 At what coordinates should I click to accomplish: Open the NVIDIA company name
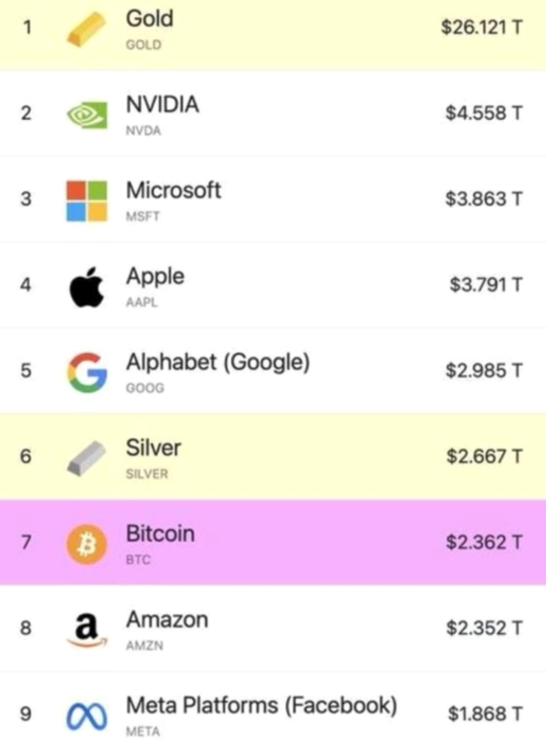coord(162,104)
